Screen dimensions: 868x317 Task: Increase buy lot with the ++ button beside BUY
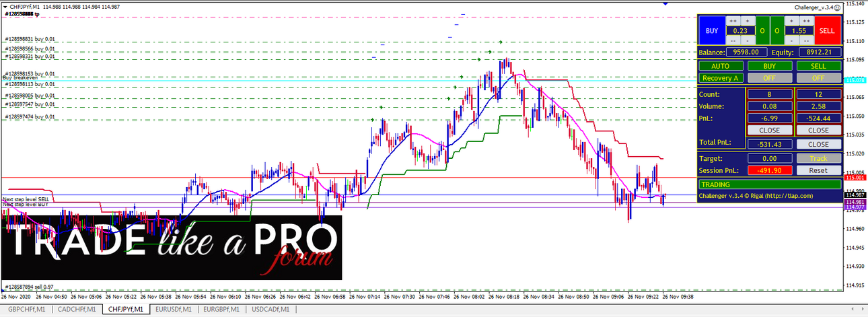[x=733, y=21]
